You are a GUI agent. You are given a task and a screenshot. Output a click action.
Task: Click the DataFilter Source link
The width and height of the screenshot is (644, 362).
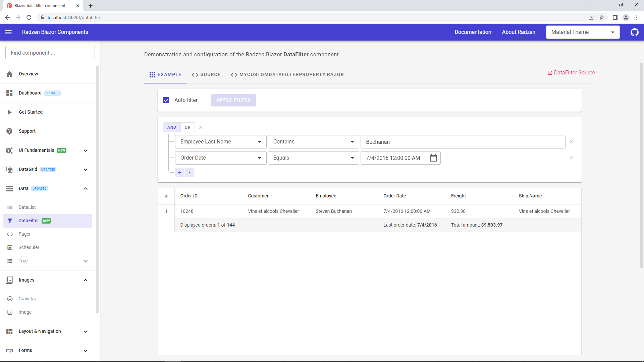pyautogui.click(x=571, y=72)
